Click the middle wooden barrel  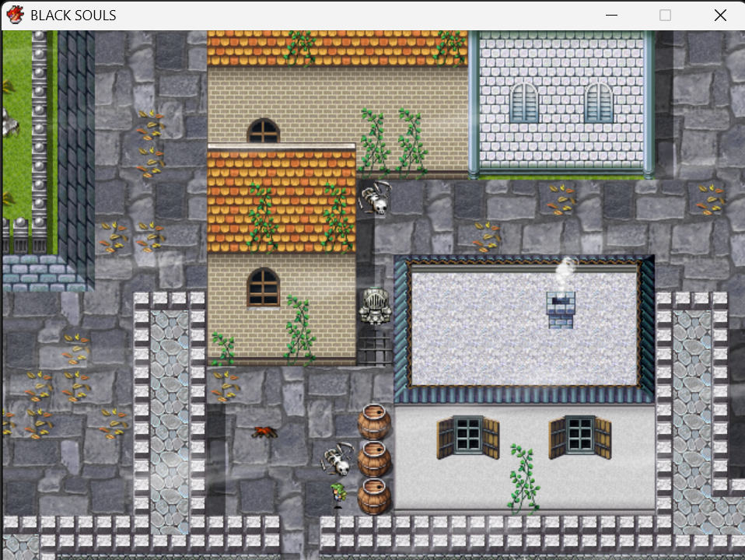pos(374,459)
